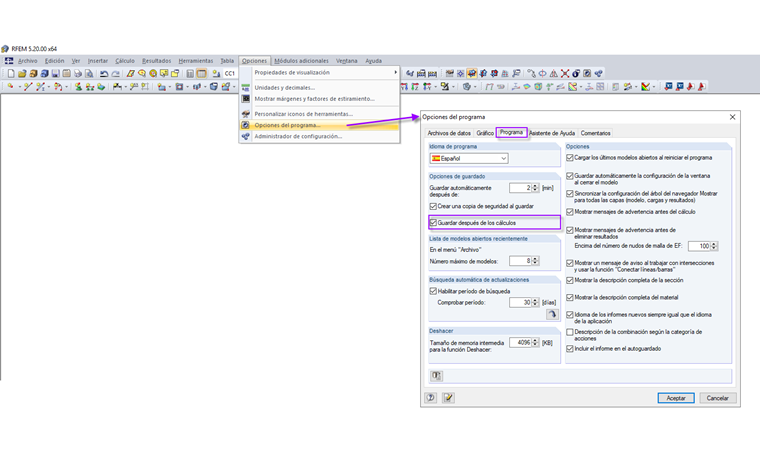The width and height of the screenshot is (760, 464).
Task: Click the node insert icon in second toolbar
Action: tap(10, 87)
